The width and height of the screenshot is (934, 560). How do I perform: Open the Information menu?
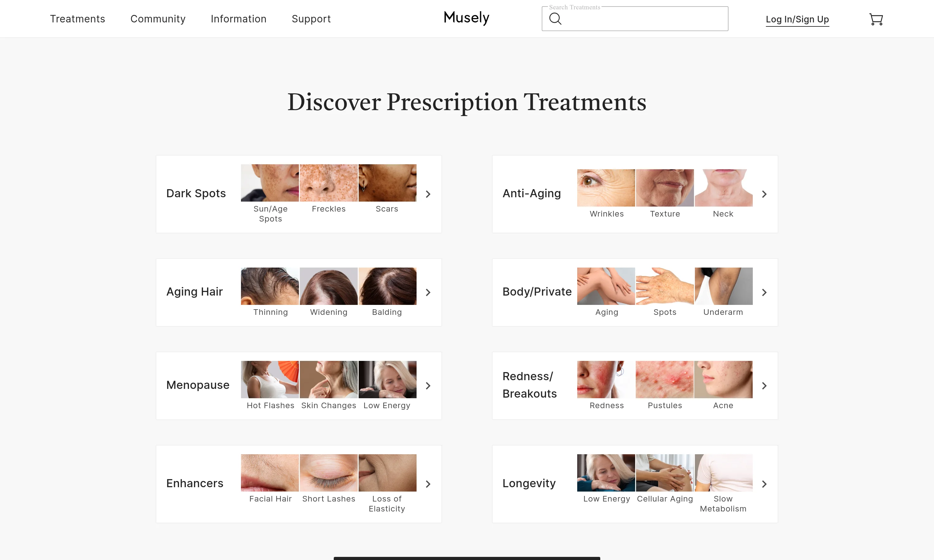tap(238, 19)
